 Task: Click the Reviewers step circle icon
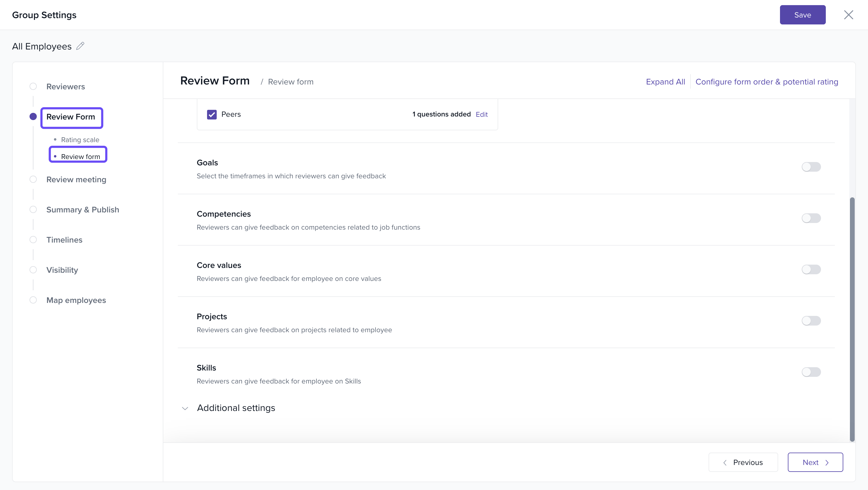coord(33,86)
